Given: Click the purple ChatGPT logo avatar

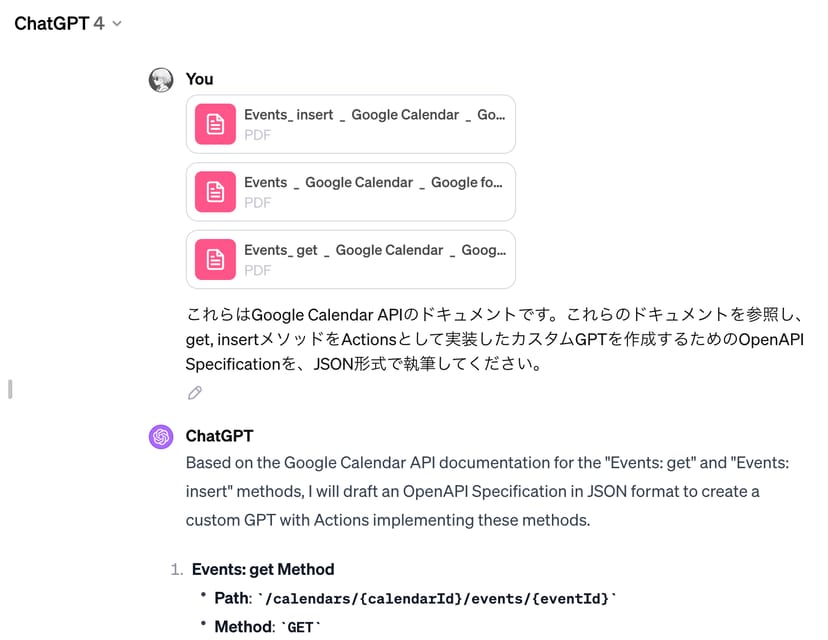Looking at the screenshot, I should tap(161, 437).
